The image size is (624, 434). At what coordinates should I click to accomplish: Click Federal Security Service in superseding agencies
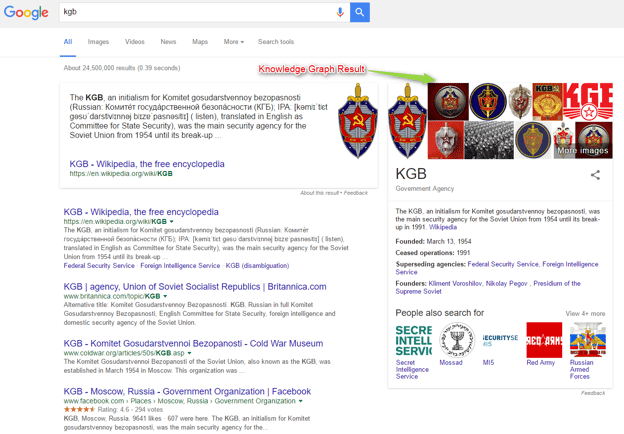pos(503,264)
